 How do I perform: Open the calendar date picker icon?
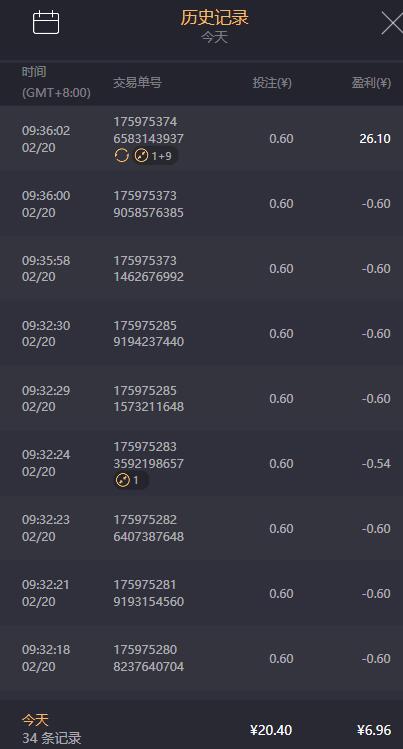(46, 22)
